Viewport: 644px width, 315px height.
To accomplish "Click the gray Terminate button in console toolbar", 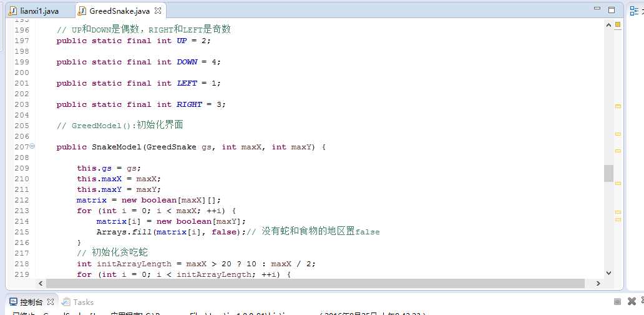I will click(x=617, y=302).
